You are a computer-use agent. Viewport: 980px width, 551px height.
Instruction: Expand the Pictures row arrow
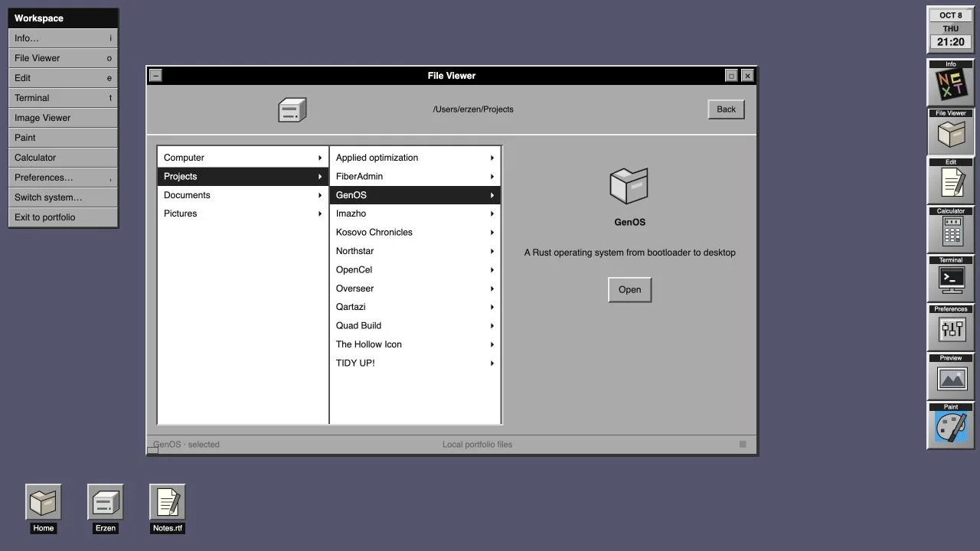point(320,214)
